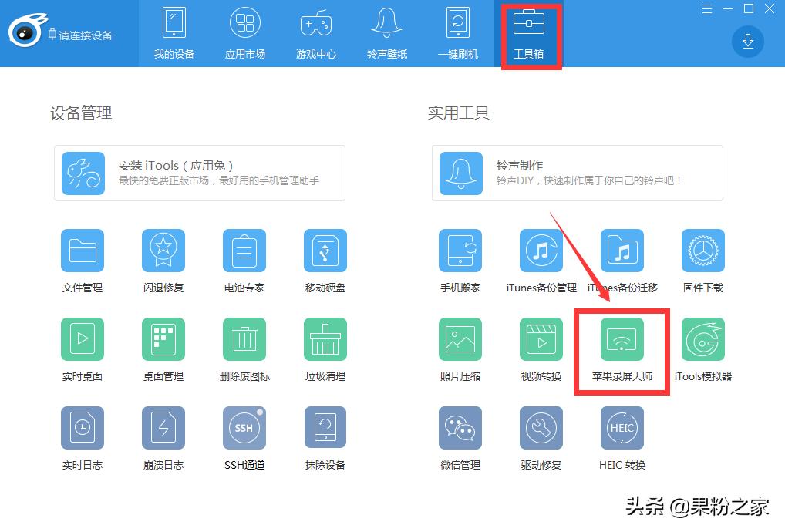
Task: Open the iTools模拟器 emulator
Action: point(702,338)
